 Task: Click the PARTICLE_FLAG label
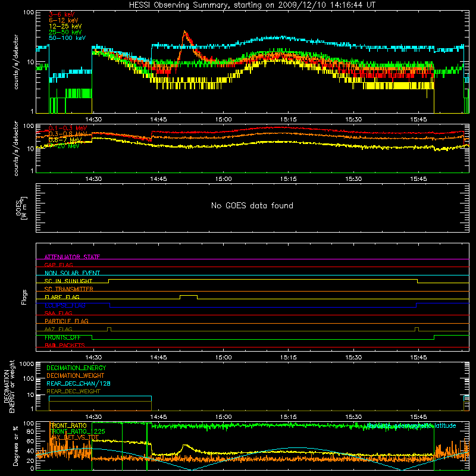[x=66, y=321]
